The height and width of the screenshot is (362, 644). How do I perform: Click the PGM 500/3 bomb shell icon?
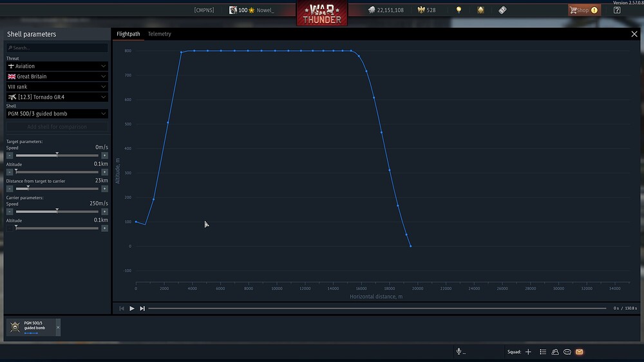pos(15,327)
